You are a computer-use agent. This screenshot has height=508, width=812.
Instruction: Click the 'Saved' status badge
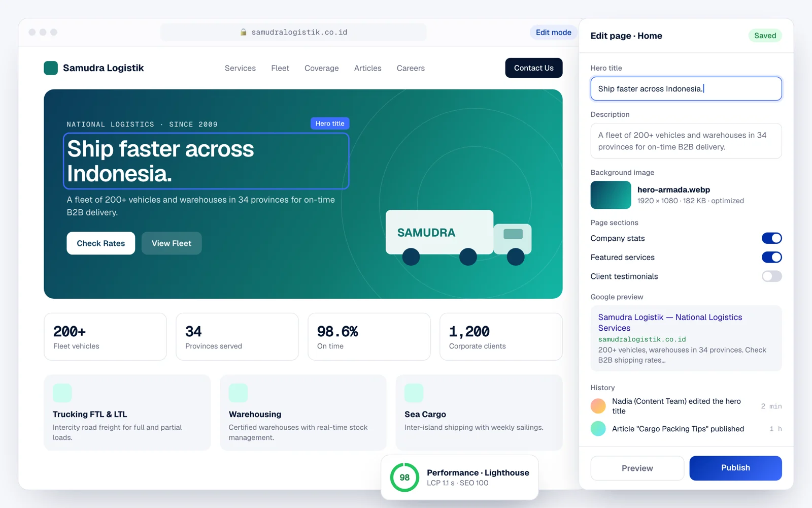(x=765, y=36)
